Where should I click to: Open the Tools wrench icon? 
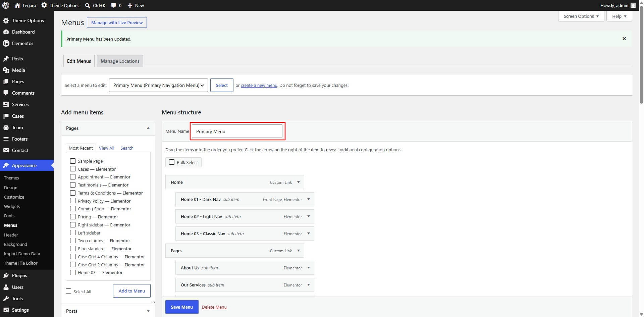(x=6, y=299)
